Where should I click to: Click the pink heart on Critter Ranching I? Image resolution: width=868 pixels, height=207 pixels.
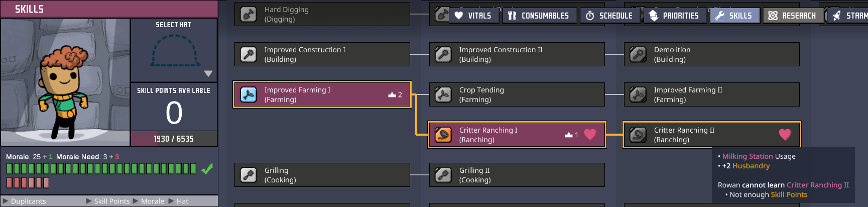point(590,134)
